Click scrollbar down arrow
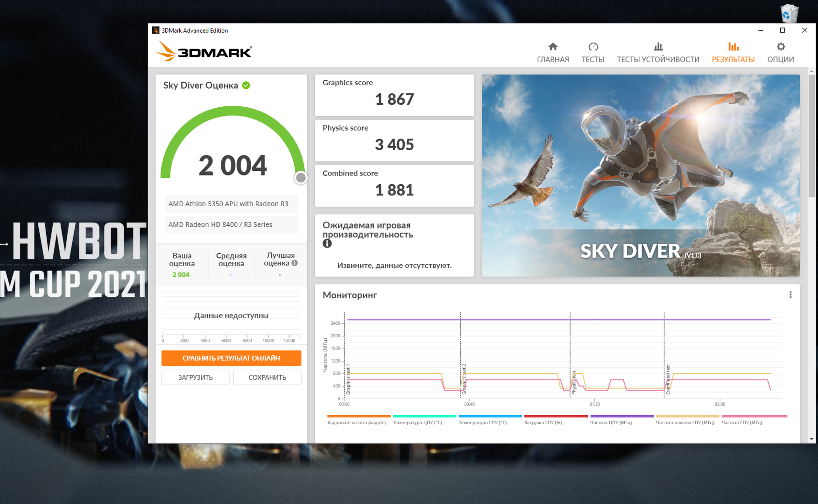 click(811, 439)
